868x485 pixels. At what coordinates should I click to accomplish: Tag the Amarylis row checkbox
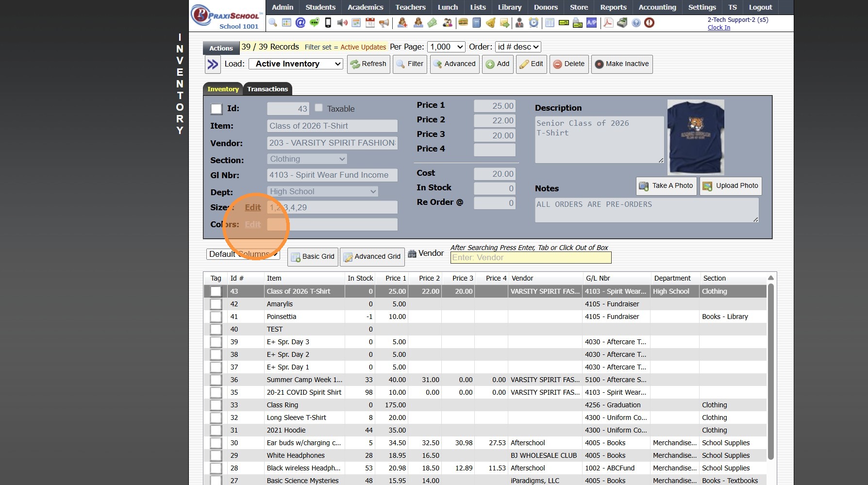tap(216, 304)
